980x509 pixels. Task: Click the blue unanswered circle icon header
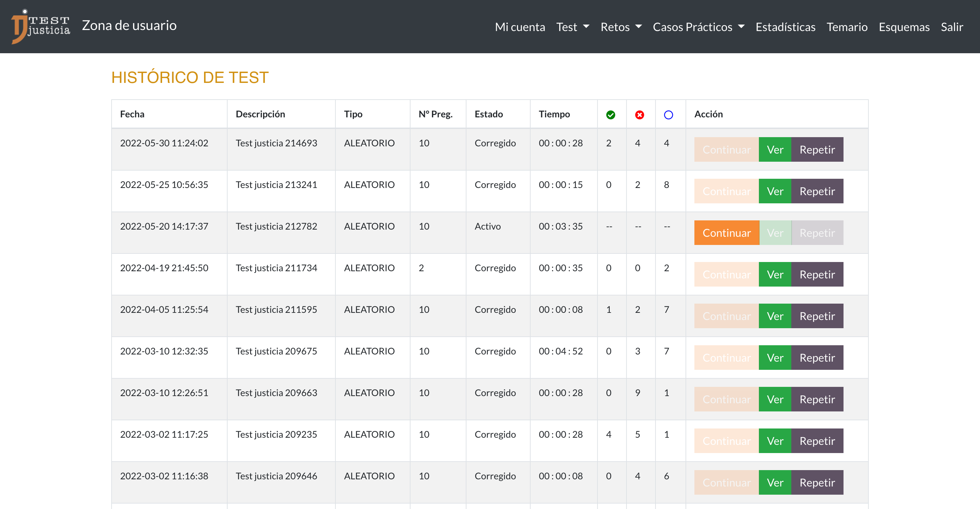pos(668,115)
